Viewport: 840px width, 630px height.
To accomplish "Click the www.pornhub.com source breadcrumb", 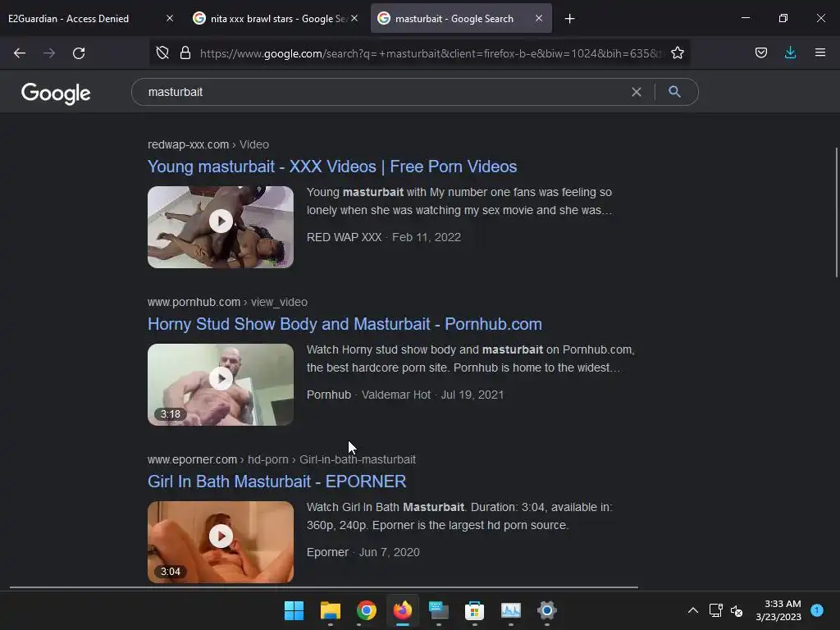I will click(228, 302).
